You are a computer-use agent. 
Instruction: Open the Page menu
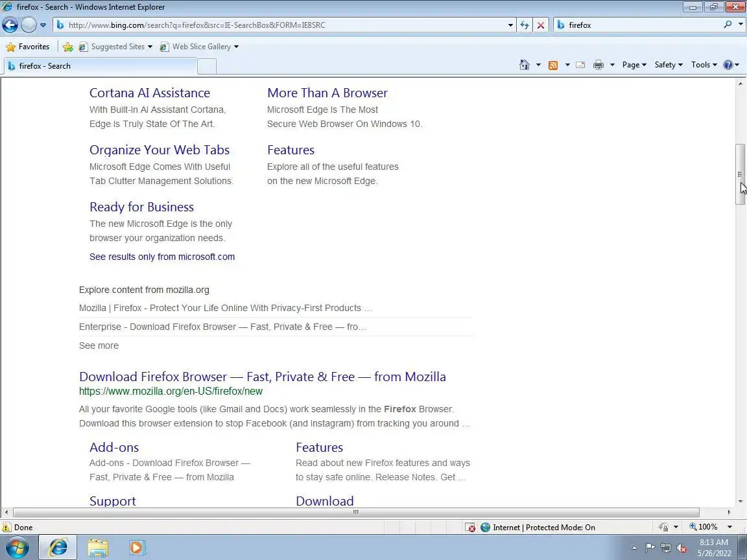coord(634,65)
